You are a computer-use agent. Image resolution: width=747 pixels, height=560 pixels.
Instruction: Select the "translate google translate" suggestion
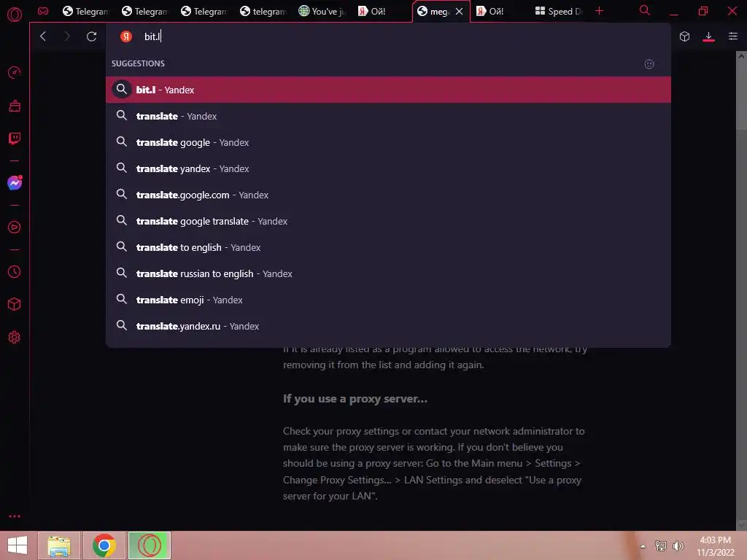[388, 221]
